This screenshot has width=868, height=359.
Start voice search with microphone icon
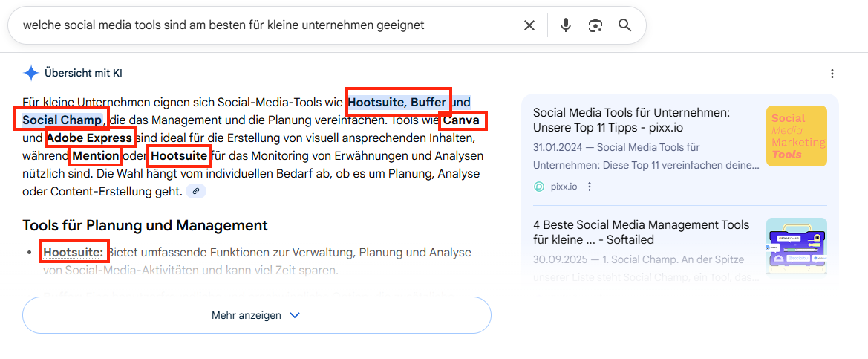point(565,25)
